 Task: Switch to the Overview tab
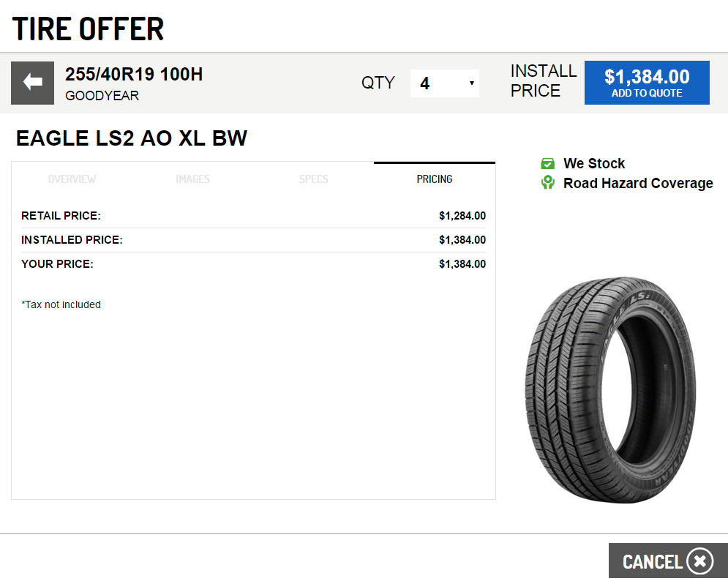tap(72, 179)
